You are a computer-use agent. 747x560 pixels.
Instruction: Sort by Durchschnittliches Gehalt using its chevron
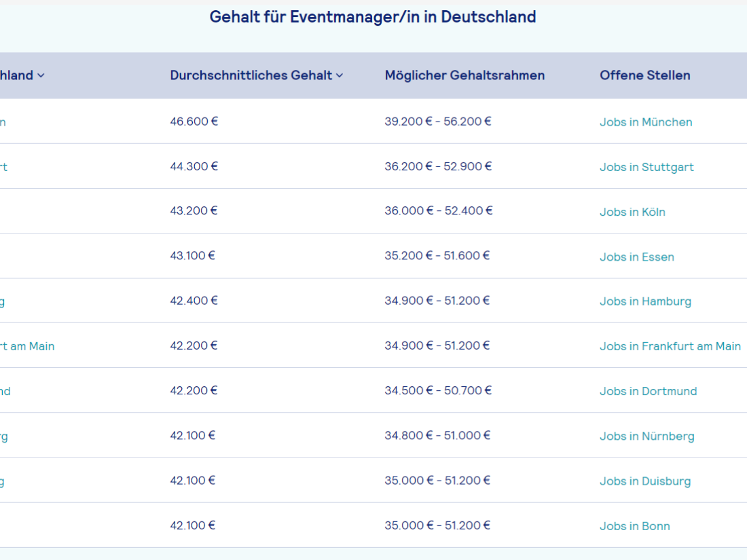(340, 75)
